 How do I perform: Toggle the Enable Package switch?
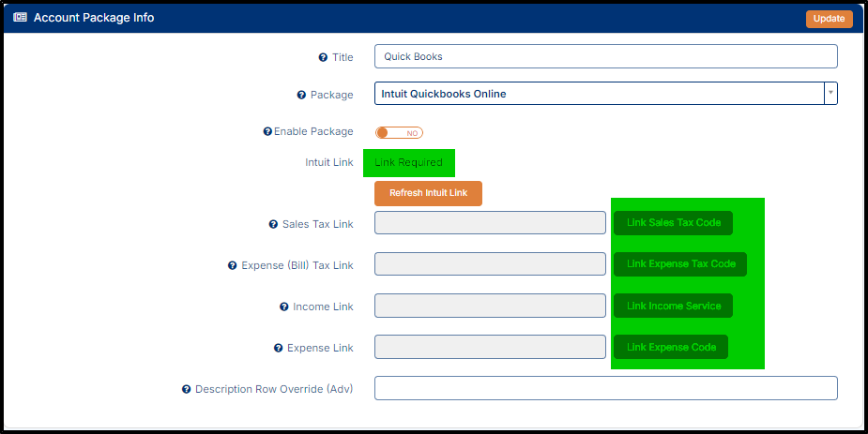point(399,133)
